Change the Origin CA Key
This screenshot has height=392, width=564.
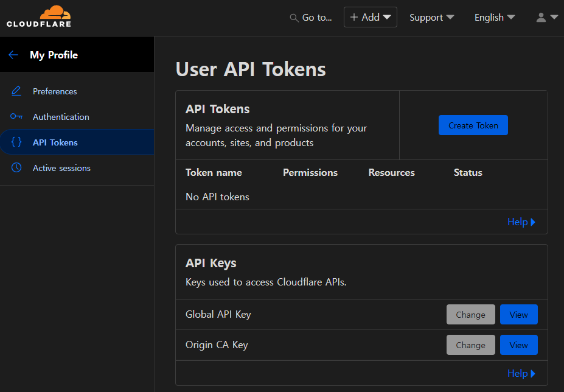(x=470, y=345)
